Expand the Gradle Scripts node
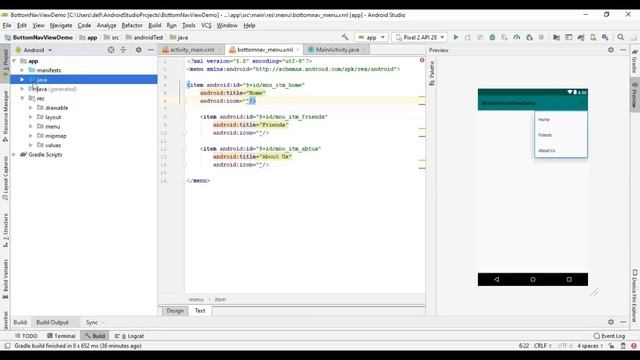Viewport: 640px width, 360px height. (x=14, y=155)
